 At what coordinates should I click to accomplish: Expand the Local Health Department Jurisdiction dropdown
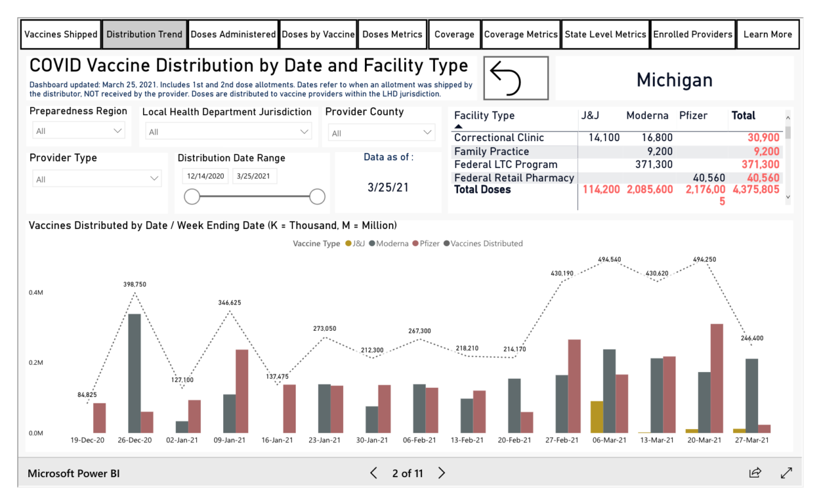pos(228,131)
